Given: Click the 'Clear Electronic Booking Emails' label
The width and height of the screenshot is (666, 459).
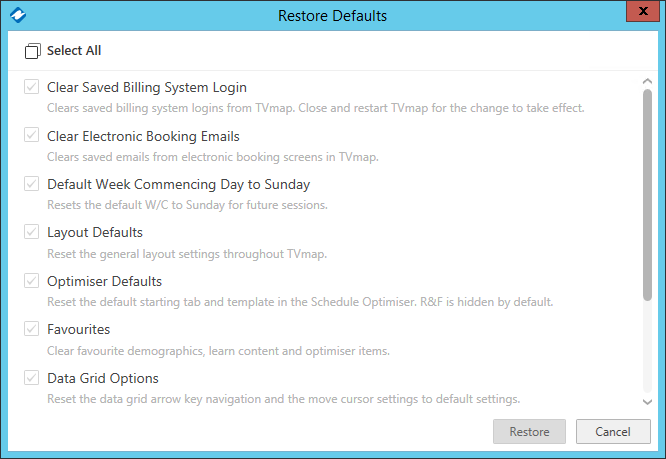Looking at the screenshot, I should click(x=143, y=136).
